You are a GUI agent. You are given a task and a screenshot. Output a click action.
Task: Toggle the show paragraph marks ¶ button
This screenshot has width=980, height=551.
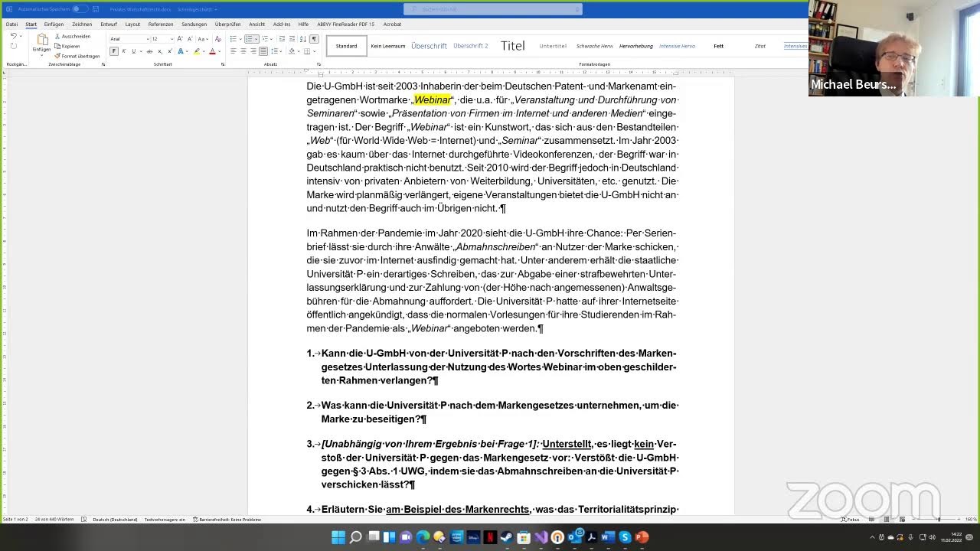tap(314, 39)
